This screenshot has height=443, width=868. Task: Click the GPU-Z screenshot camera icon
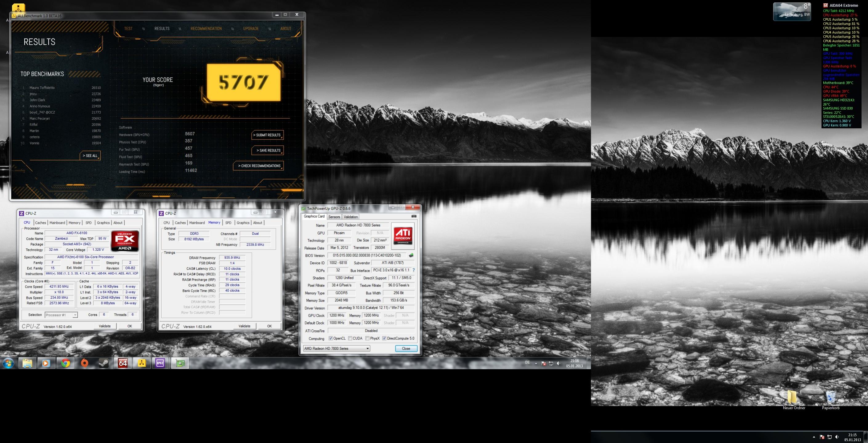click(414, 216)
